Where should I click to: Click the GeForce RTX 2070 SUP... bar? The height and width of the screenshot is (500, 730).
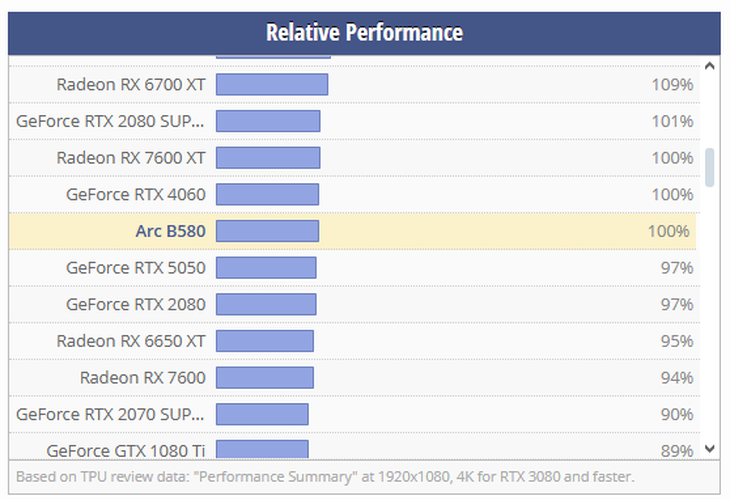point(262,414)
